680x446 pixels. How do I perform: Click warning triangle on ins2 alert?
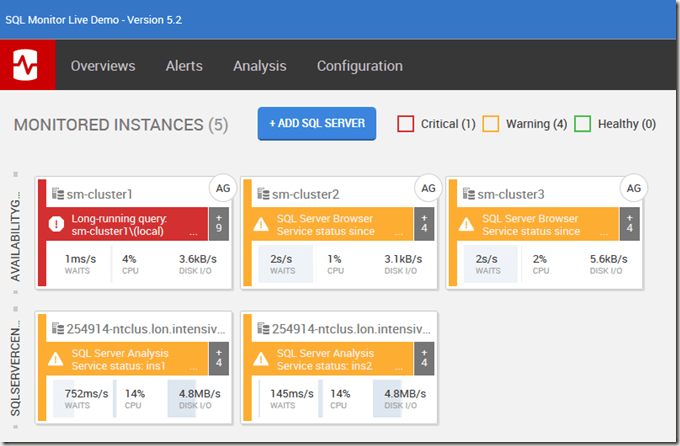tap(261, 359)
